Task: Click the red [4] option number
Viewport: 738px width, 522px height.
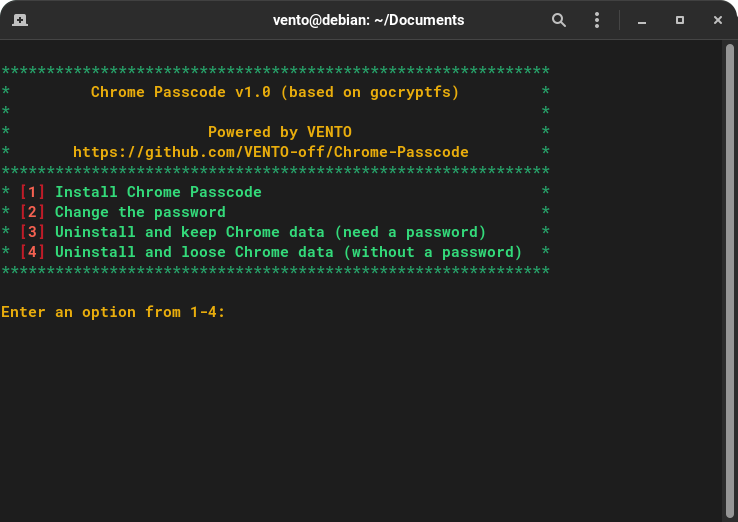Action: click(x=32, y=252)
